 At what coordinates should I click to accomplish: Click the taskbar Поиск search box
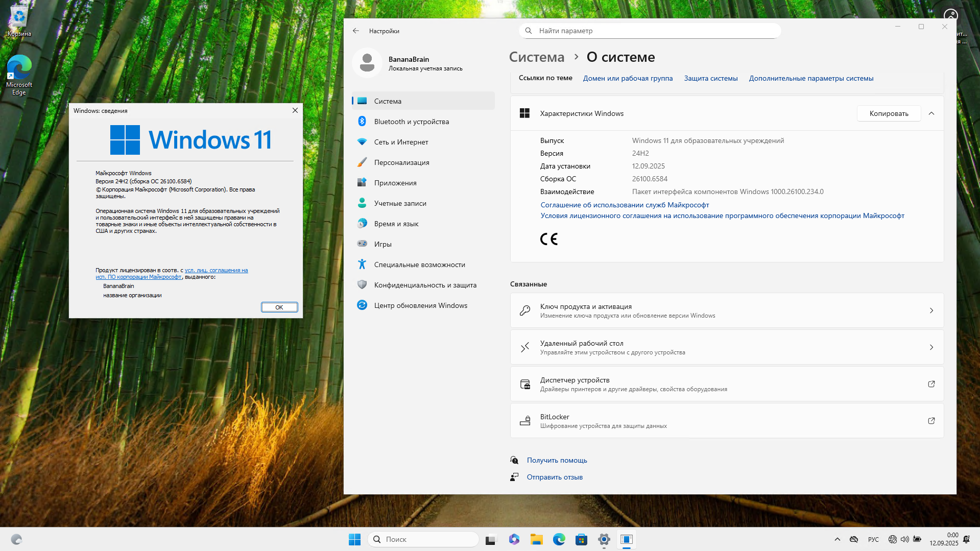click(423, 539)
